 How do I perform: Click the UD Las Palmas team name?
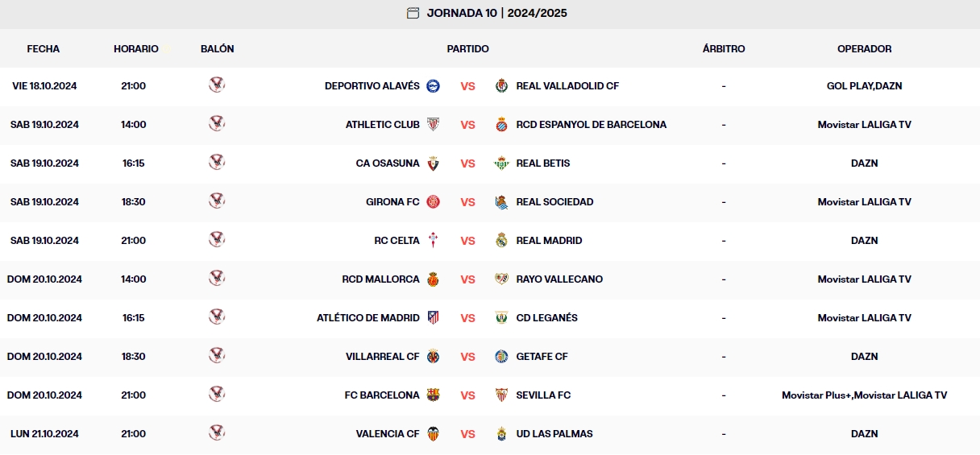(x=554, y=434)
